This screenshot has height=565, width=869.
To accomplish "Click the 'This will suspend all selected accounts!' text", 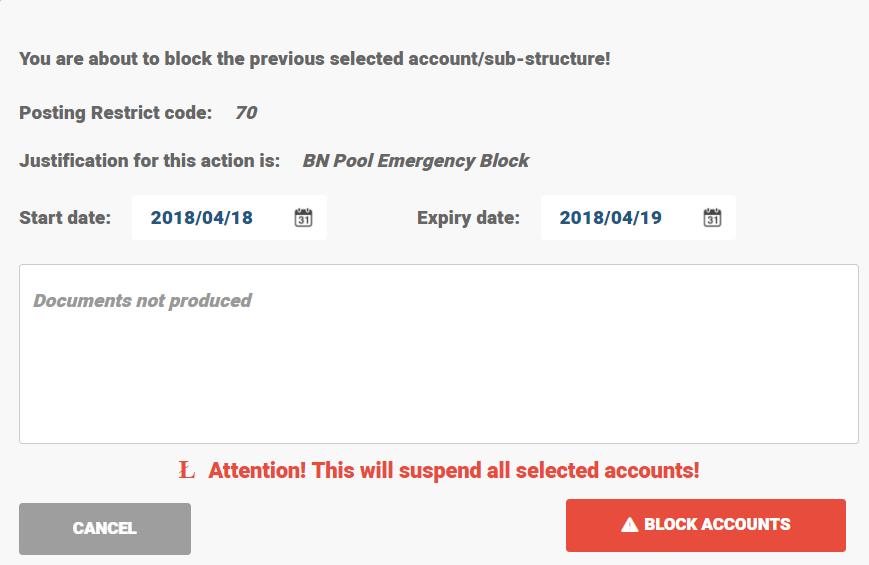I will (x=505, y=470).
